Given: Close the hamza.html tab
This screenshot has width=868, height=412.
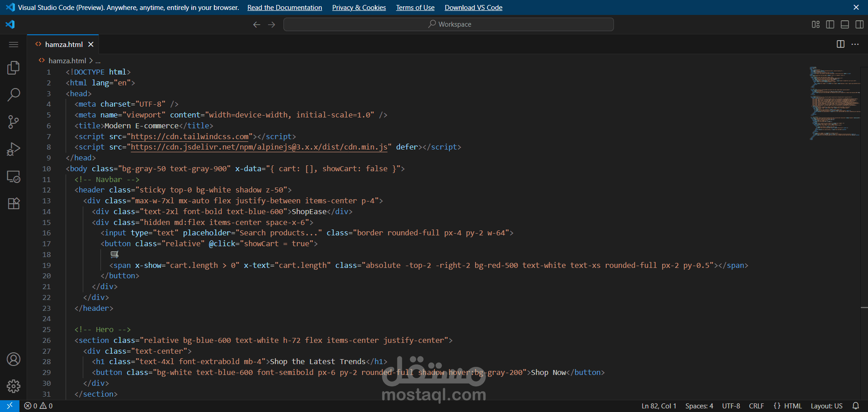Looking at the screenshot, I should (x=91, y=44).
